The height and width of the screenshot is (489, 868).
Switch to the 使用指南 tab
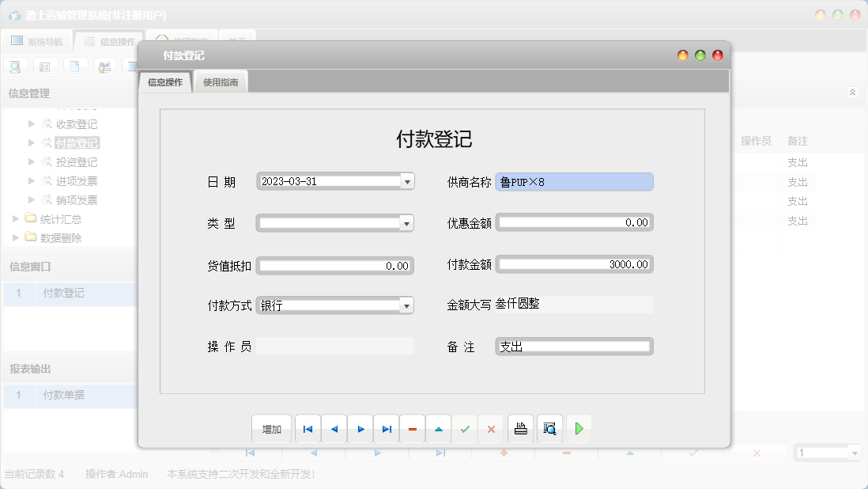click(220, 81)
